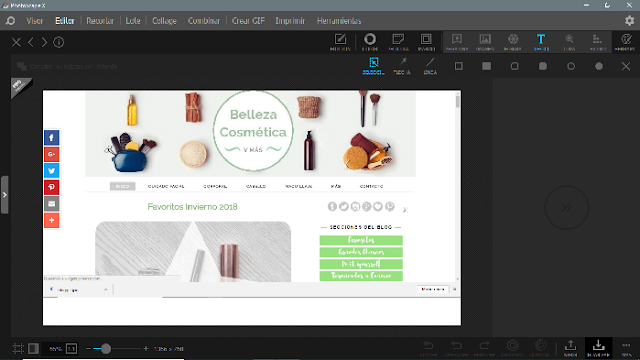Image resolution: width=640 pixels, height=360 pixels.
Task: Click the revert all changes button
Action: click(x=428, y=348)
